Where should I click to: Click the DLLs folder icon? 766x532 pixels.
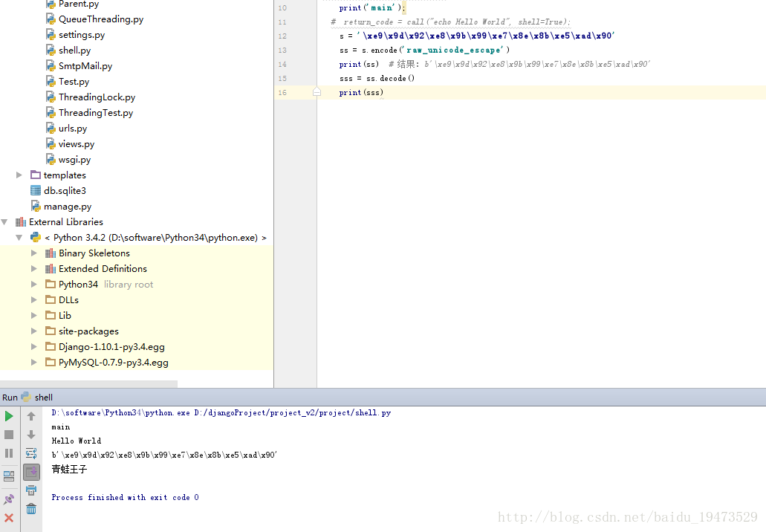tap(51, 300)
